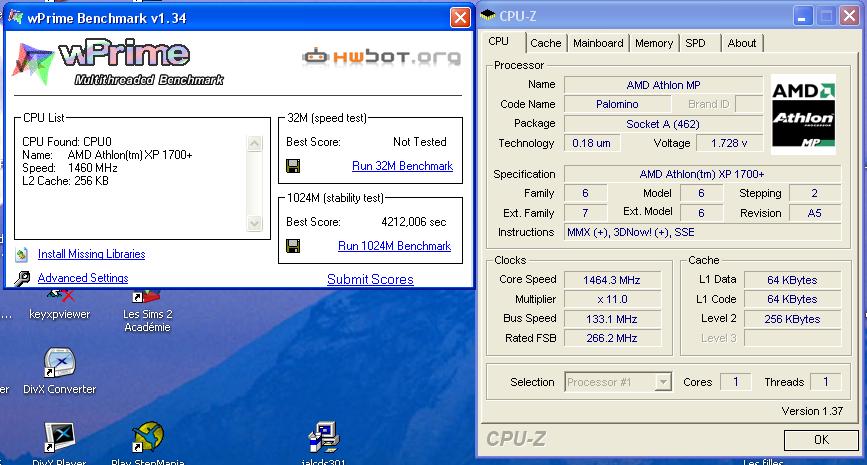867x465 pixels.
Task: Click the Name field AMD Athlon MP
Action: click(662, 85)
